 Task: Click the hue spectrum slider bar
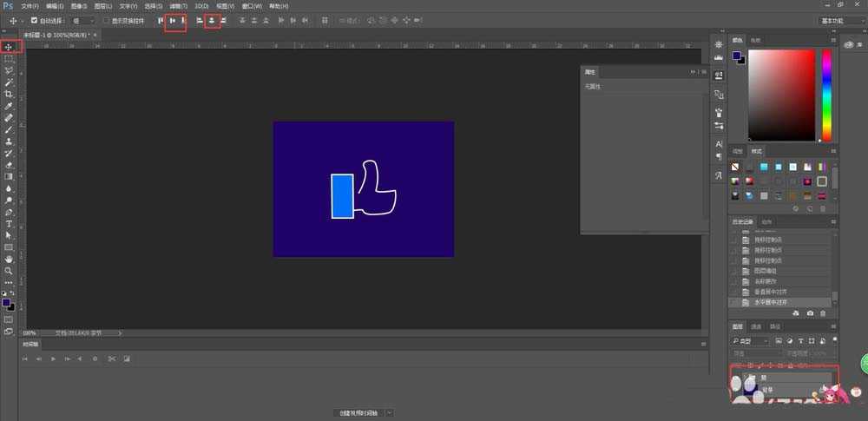point(826,95)
